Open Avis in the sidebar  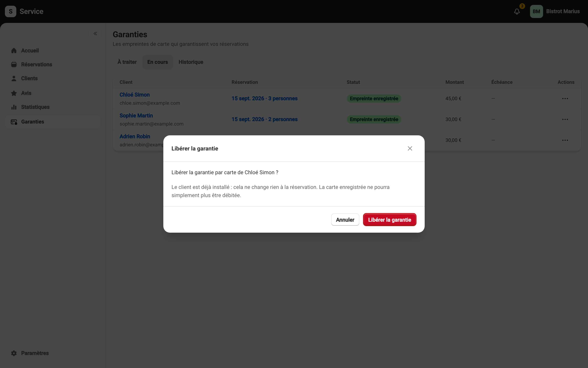pyautogui.click(x=53, y=93)
